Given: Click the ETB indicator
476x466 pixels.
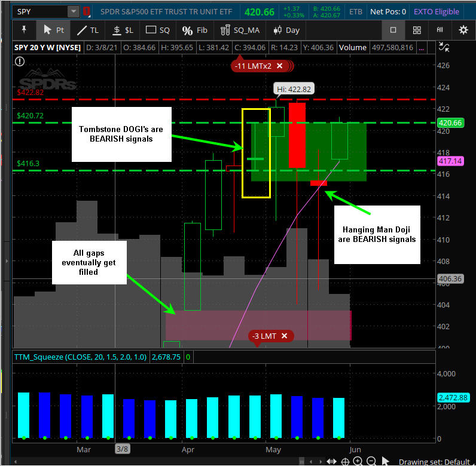Looking at the screenshot, I should tap(355, 12).
